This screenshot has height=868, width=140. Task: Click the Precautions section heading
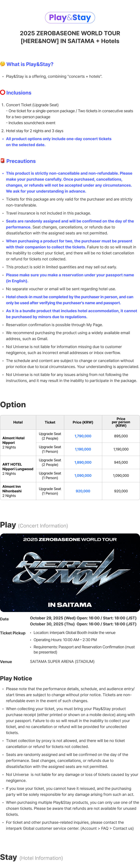(21, 161)
